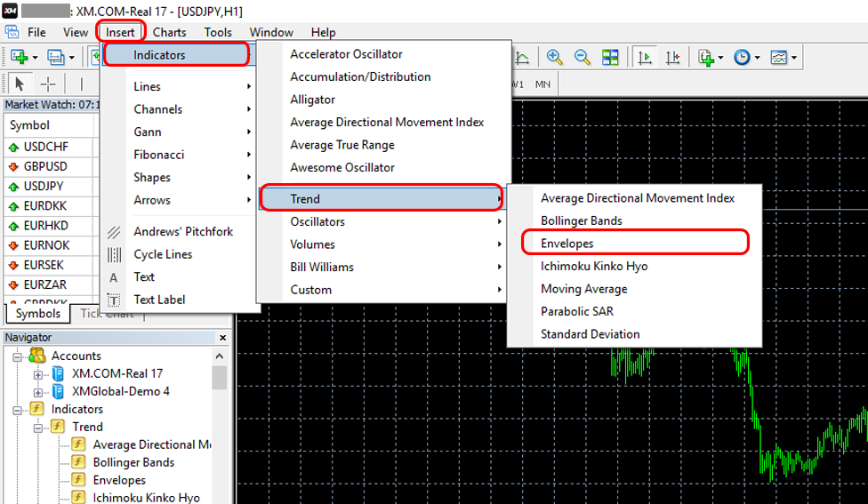Expand the Arrows submenu
The height and width of the screenshot is (504, 868).
tap(180, 200)
